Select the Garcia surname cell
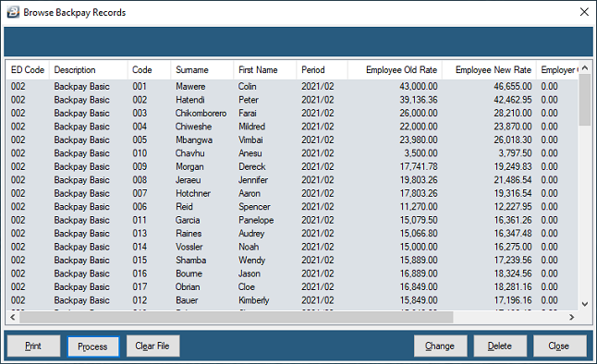Screen dimensions: 597x364 pyautogui.click(x=188, y=220)
